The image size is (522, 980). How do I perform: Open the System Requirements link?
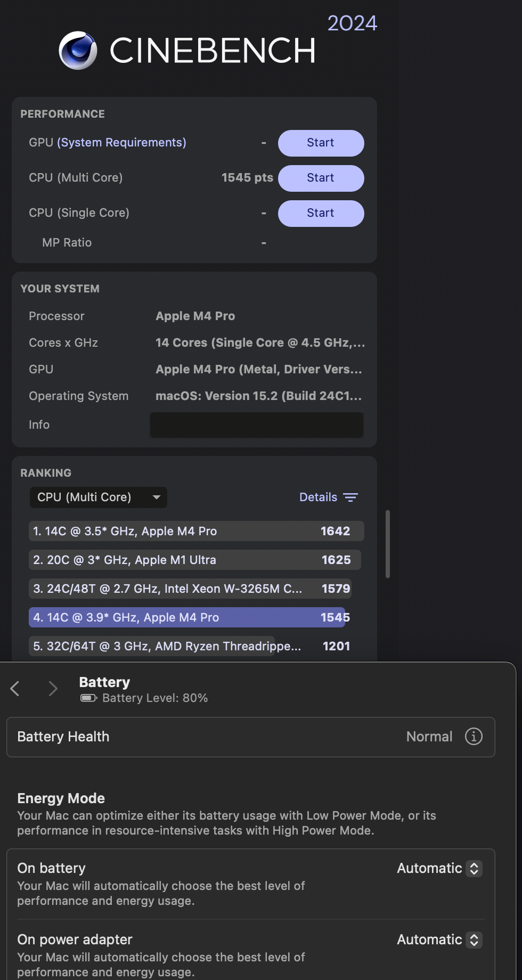[x=122, y=143]
